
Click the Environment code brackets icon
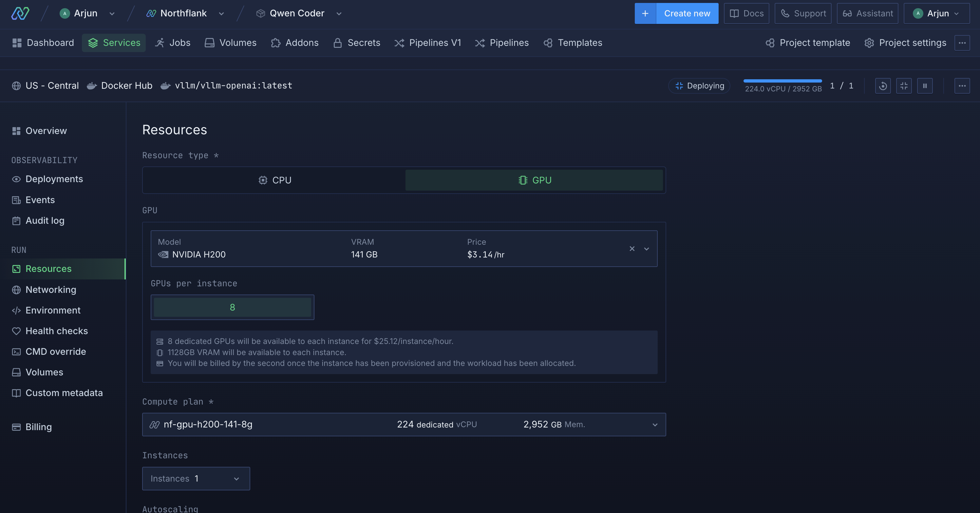point(16,310)
